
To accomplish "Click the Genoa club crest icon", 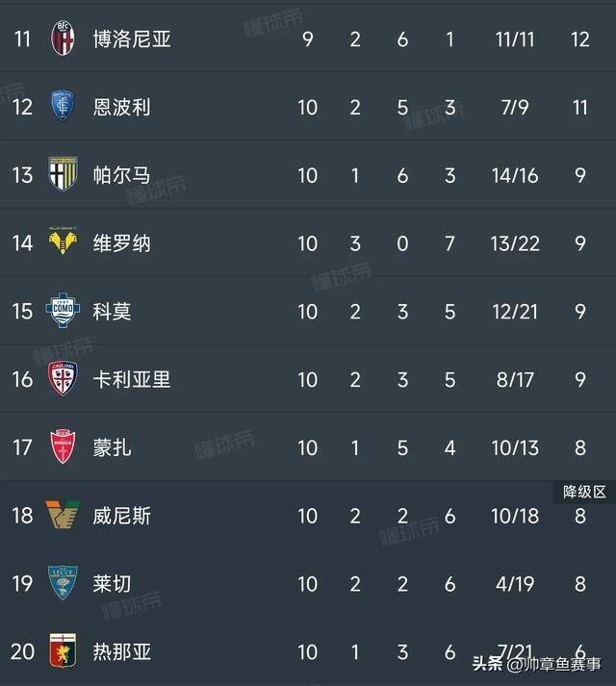I will click(64, 652).
